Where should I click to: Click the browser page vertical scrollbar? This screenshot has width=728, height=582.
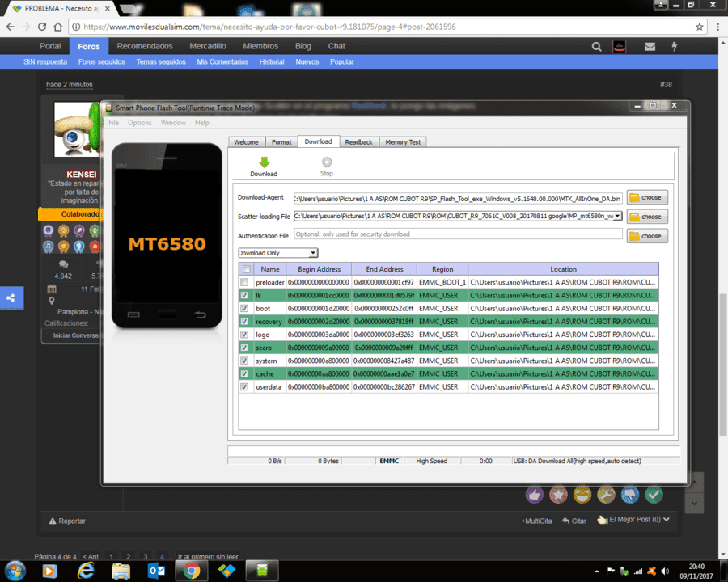tap(723, 365)
